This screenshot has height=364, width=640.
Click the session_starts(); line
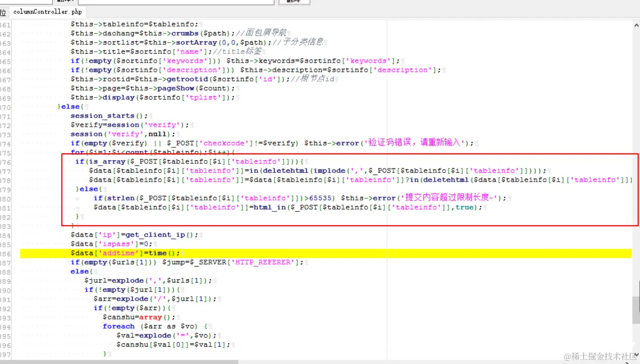(x=109, y=116)
